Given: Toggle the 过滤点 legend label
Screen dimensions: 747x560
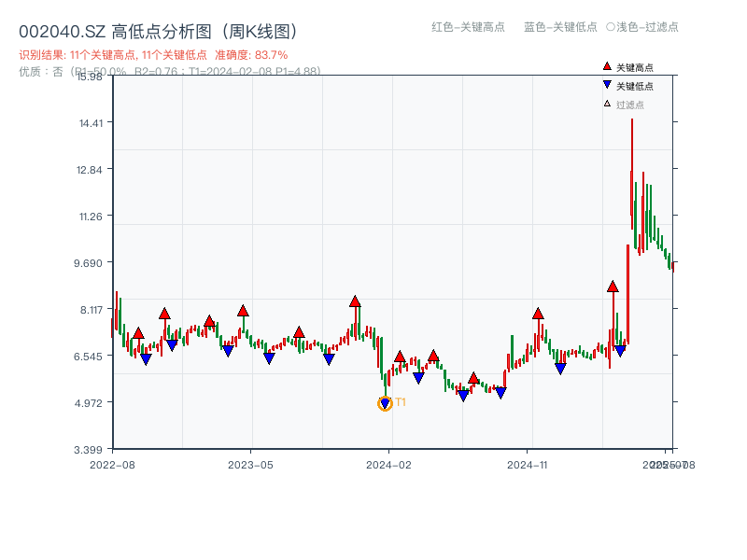Looking at the screenshot, I should click(629, 105).
